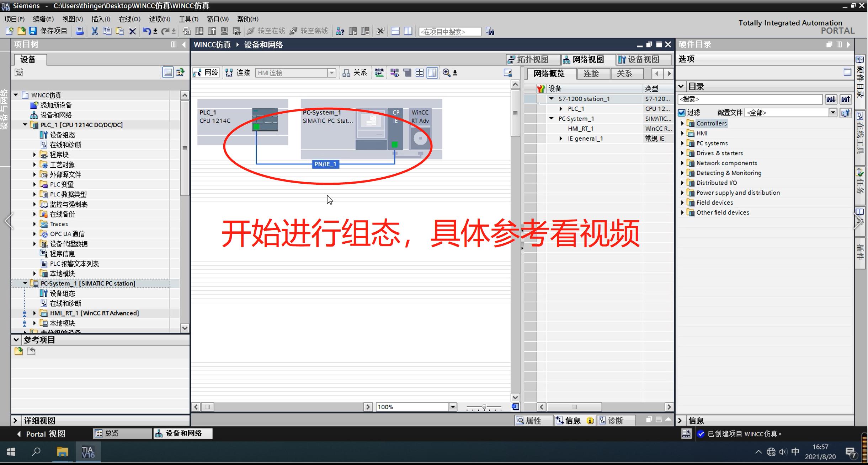Image resolution: width=868 pixels, height=465 pixels.
Task: Click the 在项目中搜索 search field
Action: [x=450, y=32]
